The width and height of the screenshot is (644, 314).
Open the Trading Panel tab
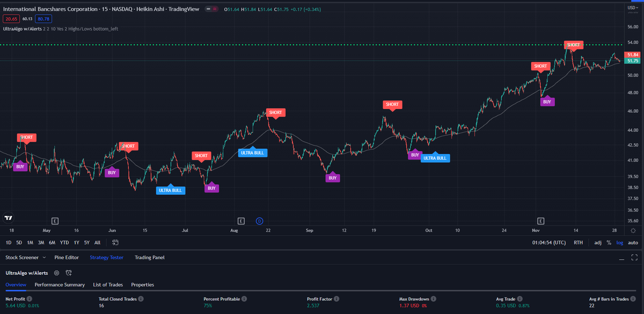pos(150,258)
